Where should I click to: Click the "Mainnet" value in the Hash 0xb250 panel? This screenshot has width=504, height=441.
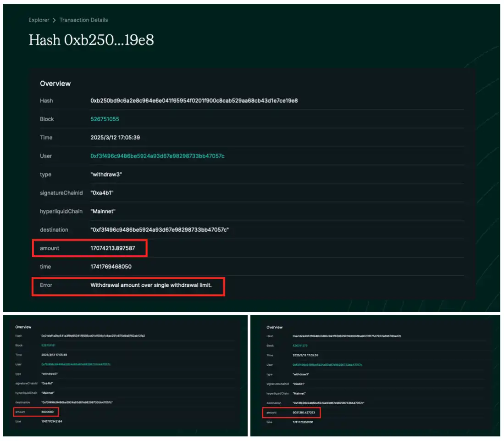(x=104, y=212)
